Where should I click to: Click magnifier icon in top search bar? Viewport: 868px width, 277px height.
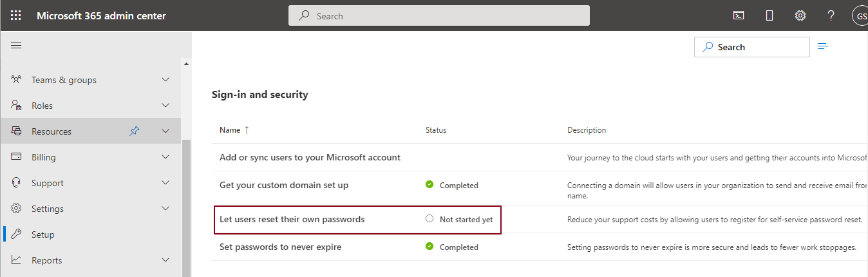(305, 16)
